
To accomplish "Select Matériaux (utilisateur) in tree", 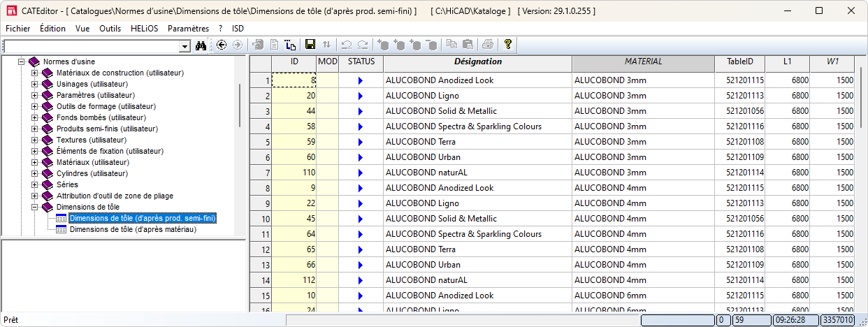I will coord(93,162).
